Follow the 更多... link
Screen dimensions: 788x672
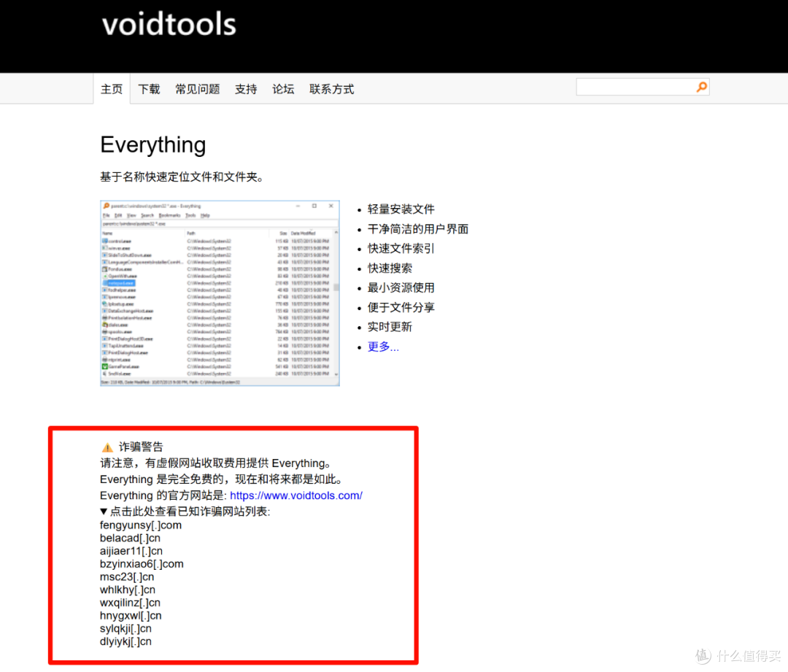(383, 347)
